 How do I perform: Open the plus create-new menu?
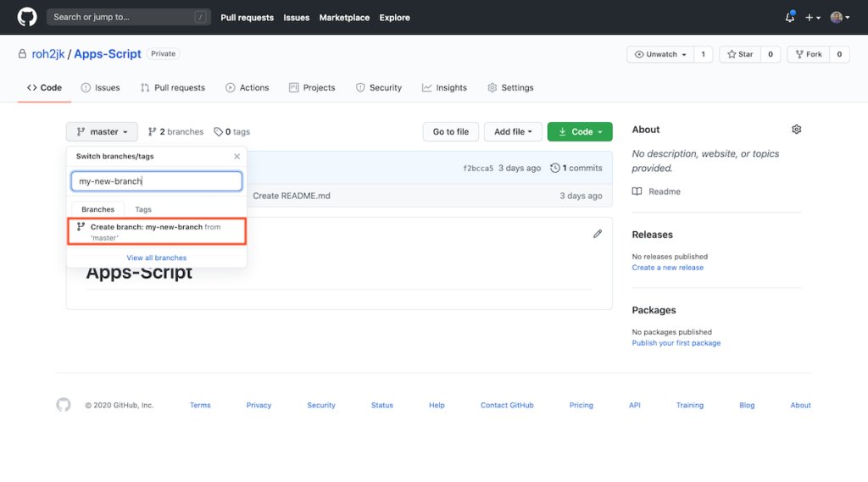[813, 18]
